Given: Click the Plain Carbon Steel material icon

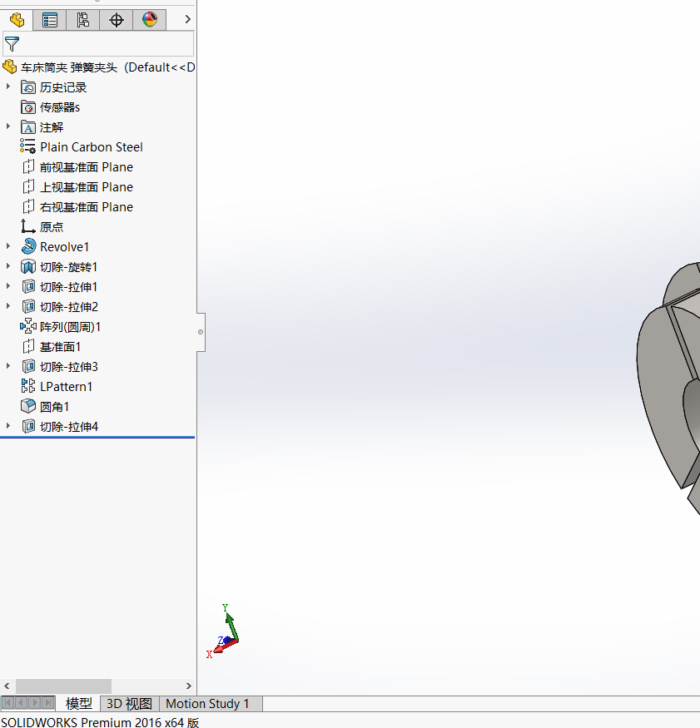Looking at the screenshot, I should coord(27,146).
